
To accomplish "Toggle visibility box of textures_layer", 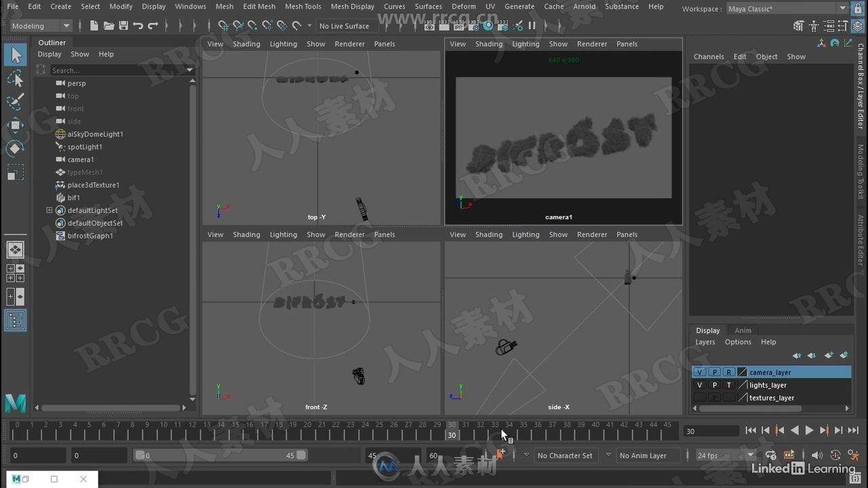I will pyautogui.click(x=700, y=398).
